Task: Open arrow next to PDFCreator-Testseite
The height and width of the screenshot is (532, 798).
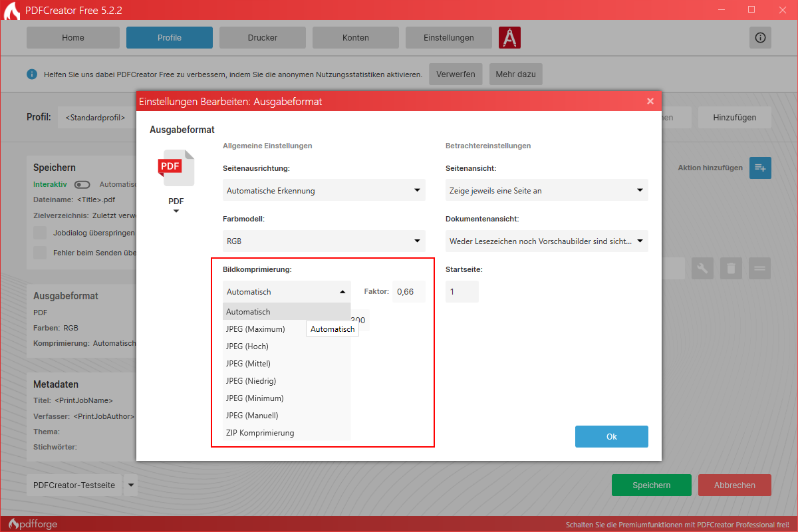Action: coord(131,485)
